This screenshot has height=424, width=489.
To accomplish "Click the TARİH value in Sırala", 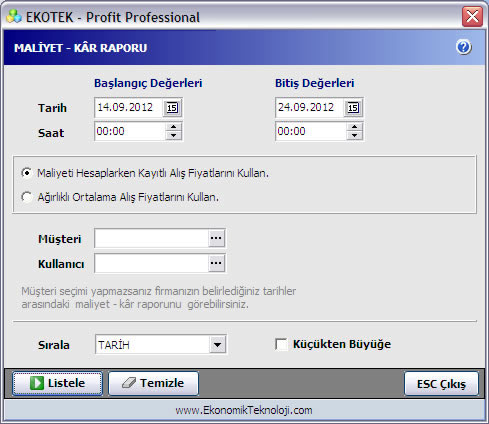I will (x=114, y=345).
